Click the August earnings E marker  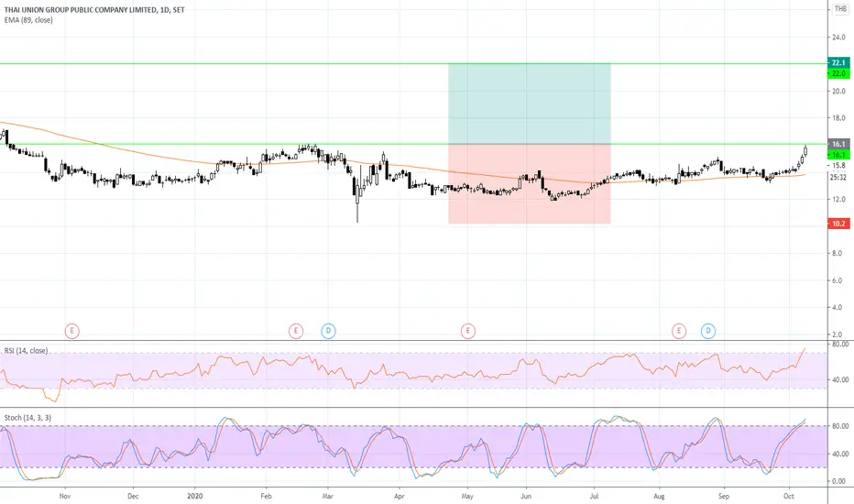click(679, 331)
